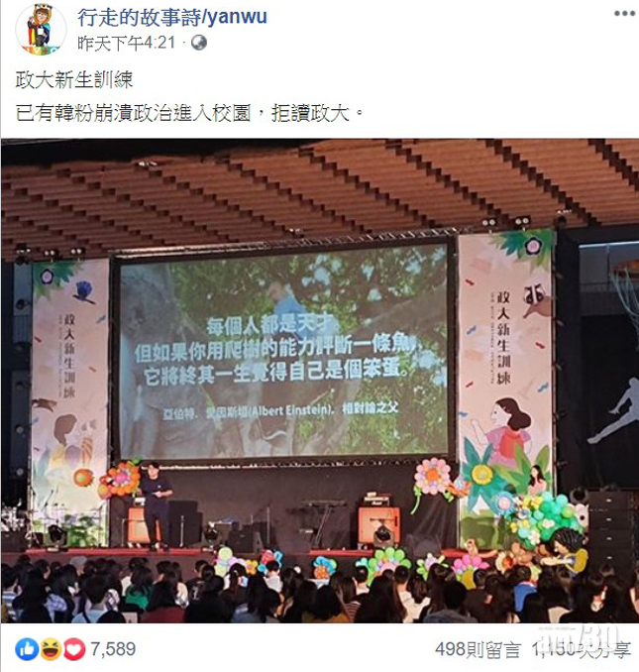View the 498則留言 comments
Screen dimensions: 639x672
tap(478, 650)
